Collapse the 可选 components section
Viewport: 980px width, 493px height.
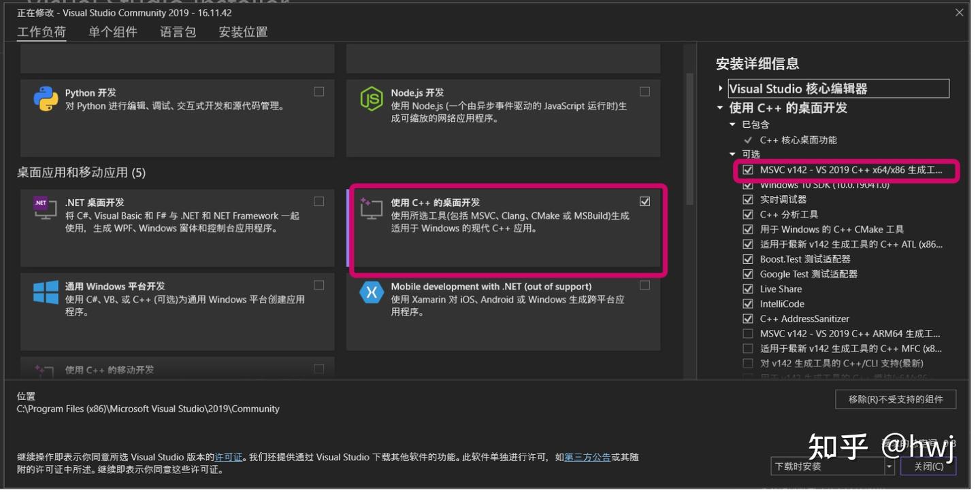coord(733,154)
